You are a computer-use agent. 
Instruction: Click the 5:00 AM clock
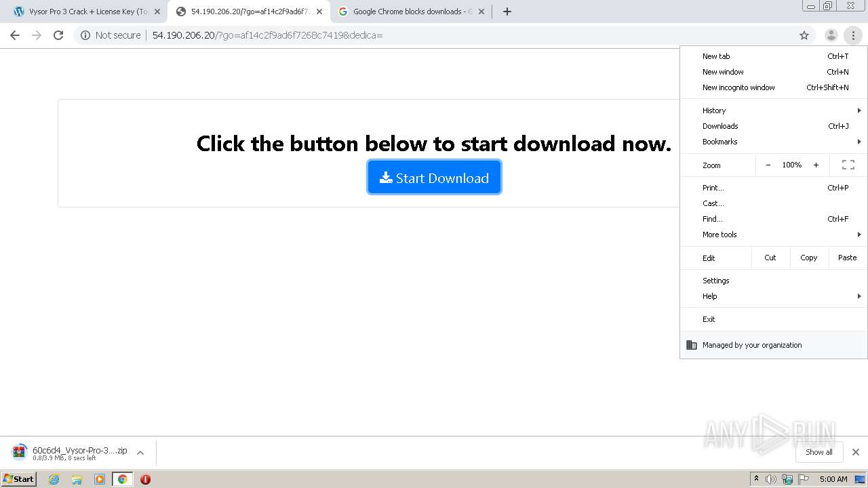(x=833, y=479)
